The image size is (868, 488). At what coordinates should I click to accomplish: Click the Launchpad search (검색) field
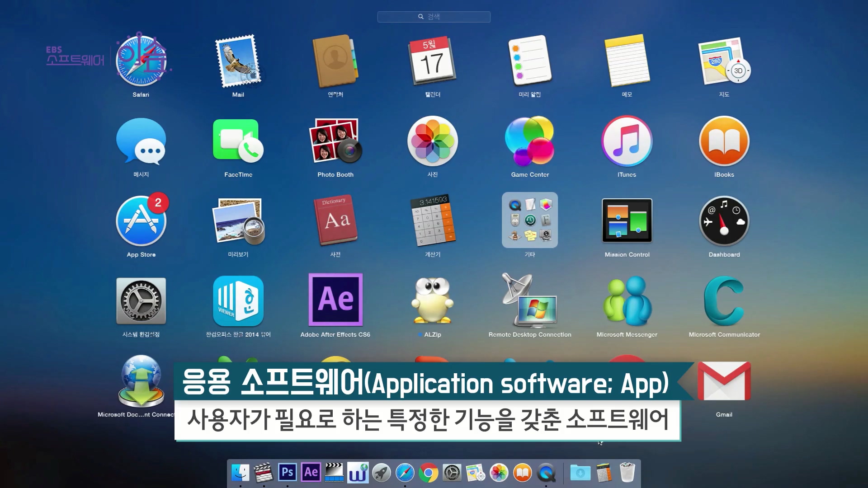click(434, 17)
